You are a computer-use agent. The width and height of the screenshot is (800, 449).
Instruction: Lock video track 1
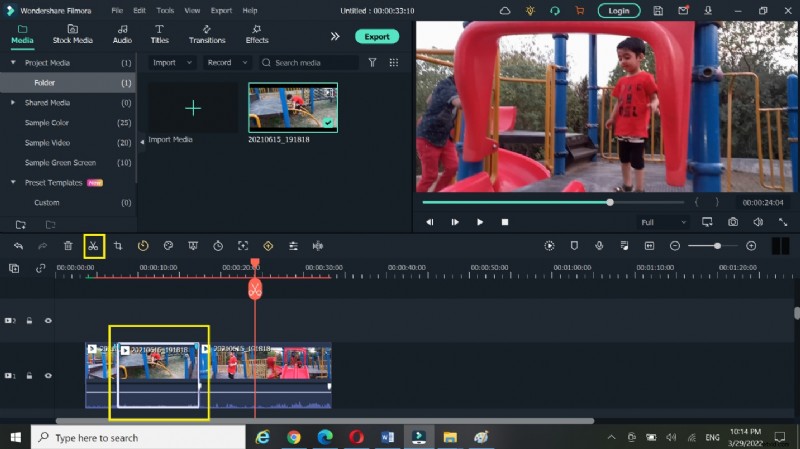coord(29,376)
